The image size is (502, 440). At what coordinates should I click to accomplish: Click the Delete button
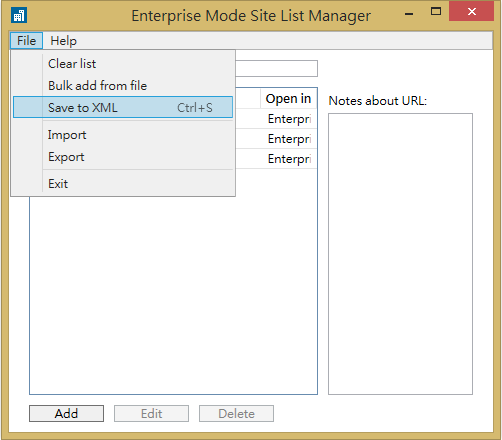click(236, 413)
